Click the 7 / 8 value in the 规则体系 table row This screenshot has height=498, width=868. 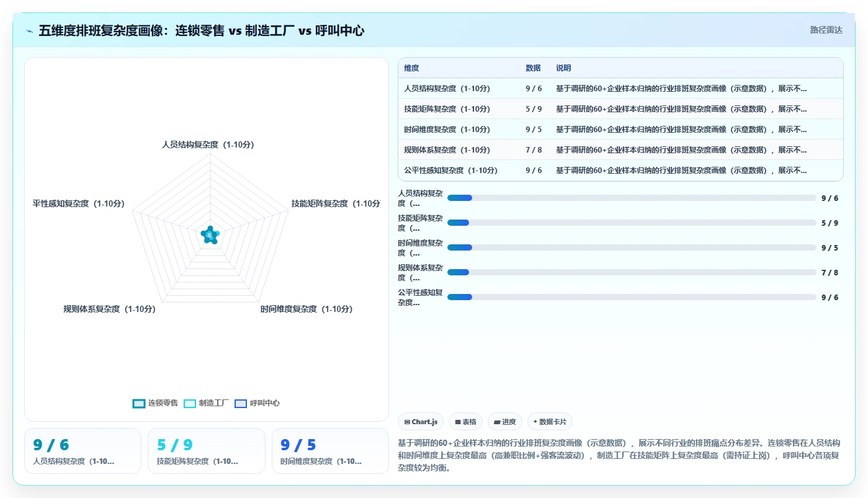tap(534, 150)
